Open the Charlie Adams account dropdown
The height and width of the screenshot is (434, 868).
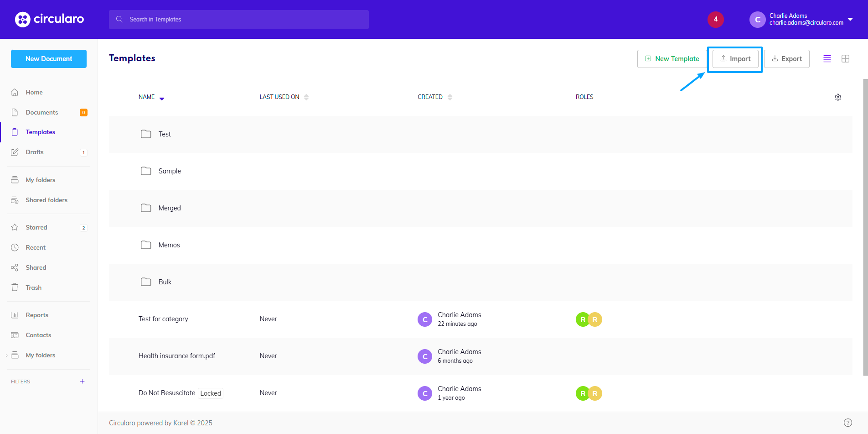802,19
